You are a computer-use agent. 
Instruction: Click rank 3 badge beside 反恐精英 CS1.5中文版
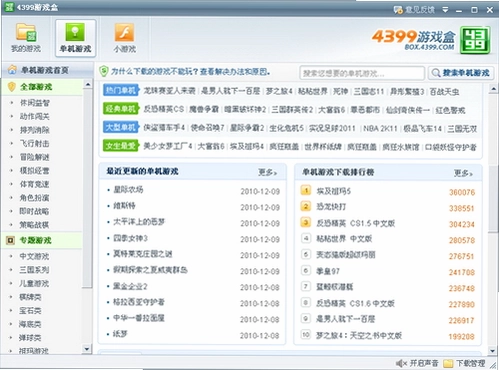(306, 222)
